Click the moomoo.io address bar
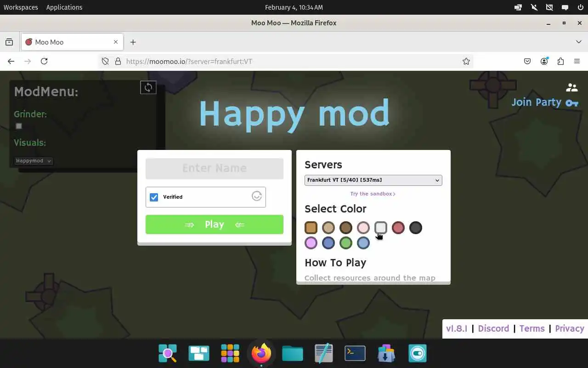 click(x=285, y=61)
